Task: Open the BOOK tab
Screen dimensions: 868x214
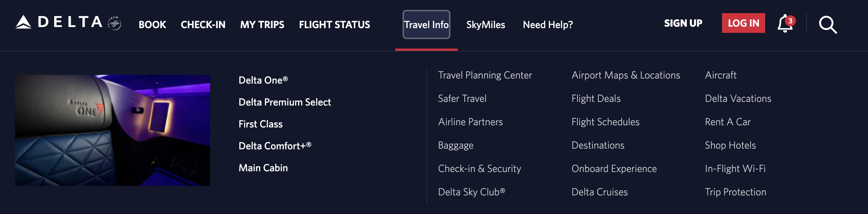Action: pos(152,24)
